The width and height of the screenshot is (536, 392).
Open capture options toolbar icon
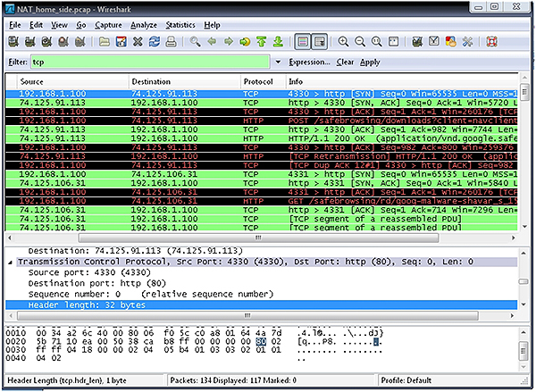(x=30, y=42)
